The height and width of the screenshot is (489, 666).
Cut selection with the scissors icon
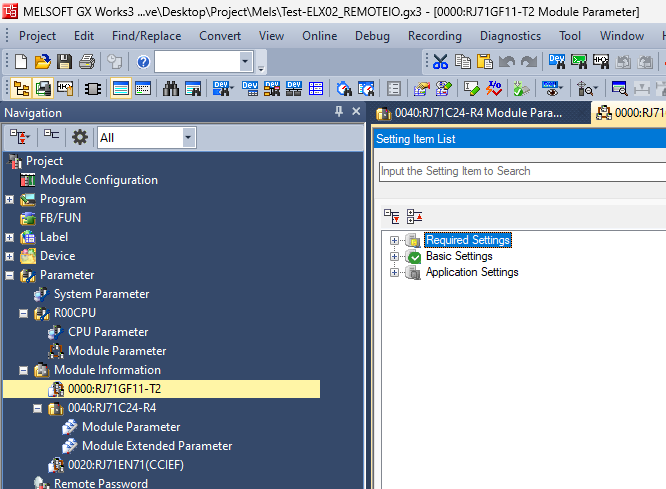coord(440,62)
